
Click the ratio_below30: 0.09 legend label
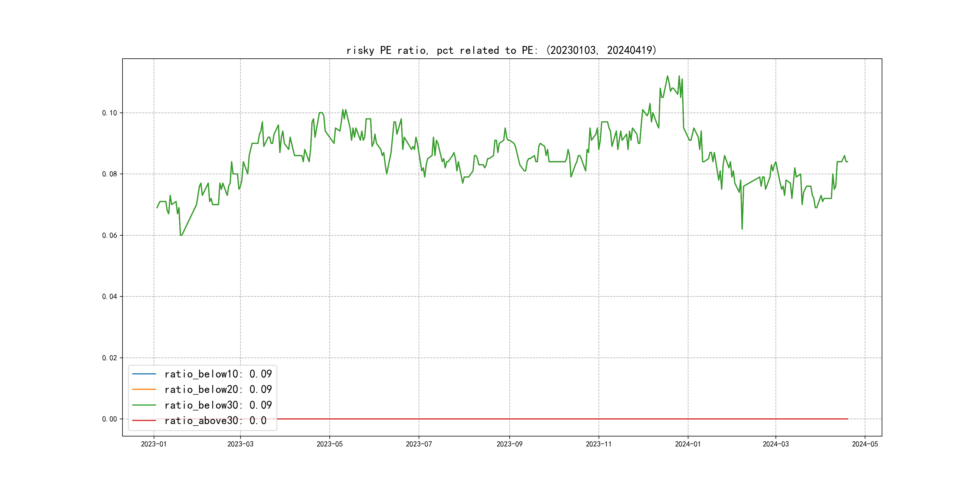(x=218, y=405)
